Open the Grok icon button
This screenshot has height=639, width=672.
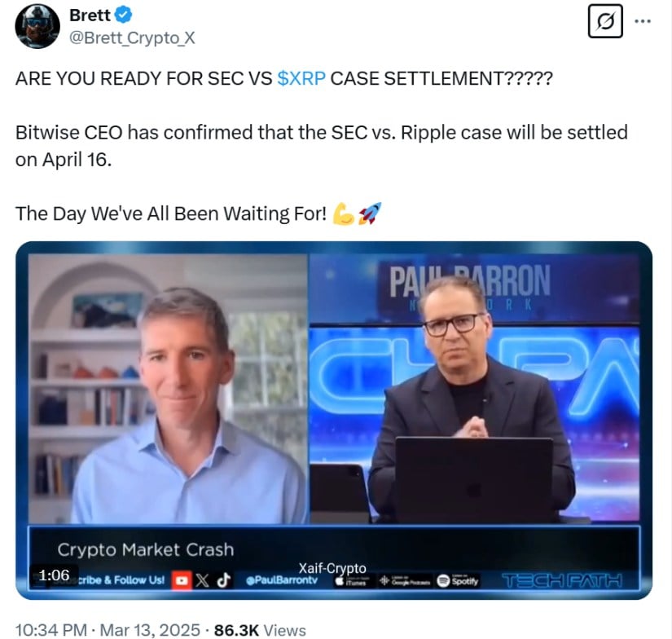click(605, 21)
